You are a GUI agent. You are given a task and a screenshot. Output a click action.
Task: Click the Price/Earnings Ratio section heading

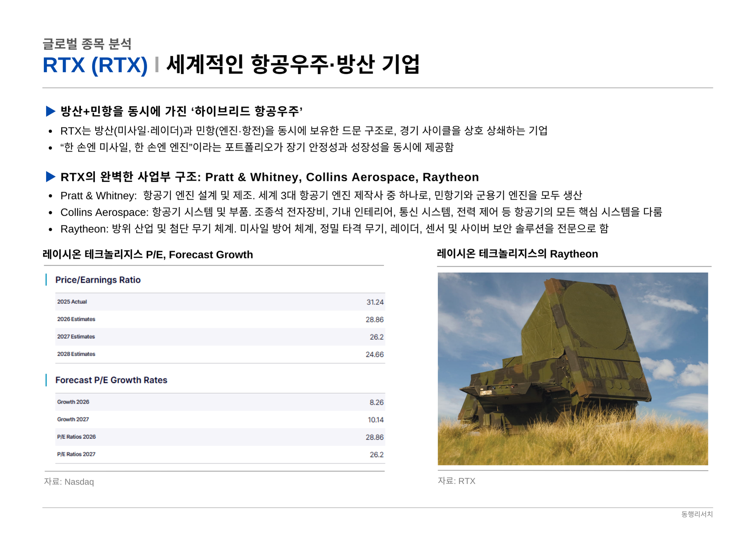(98, 280)
